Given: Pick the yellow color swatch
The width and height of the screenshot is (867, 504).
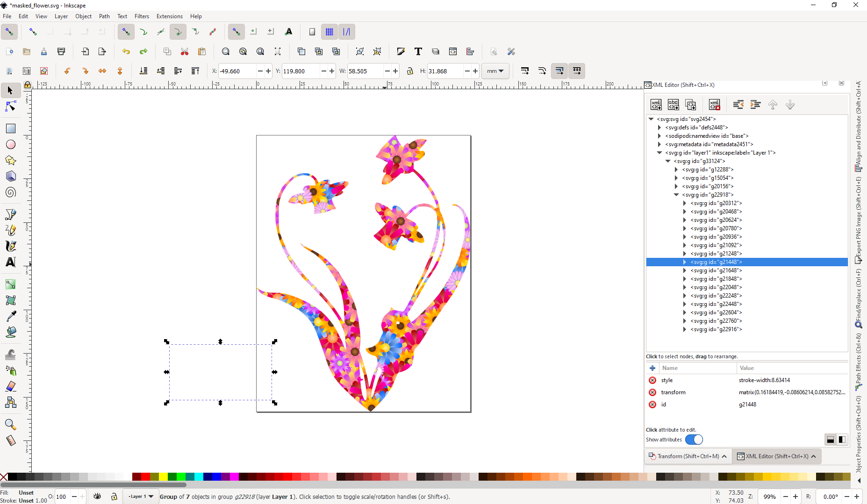Looking at the screenshot, I should coord(163,477).
